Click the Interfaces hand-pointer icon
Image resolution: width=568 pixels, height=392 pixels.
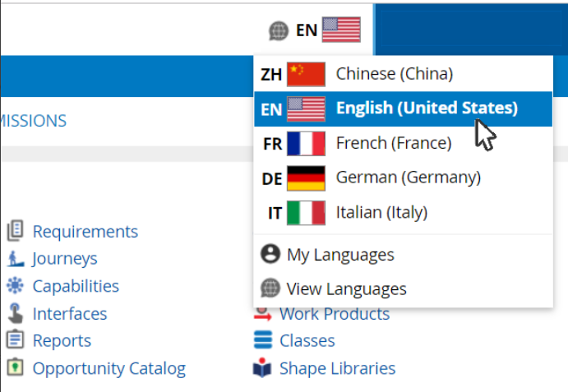(x=15, y=313)
